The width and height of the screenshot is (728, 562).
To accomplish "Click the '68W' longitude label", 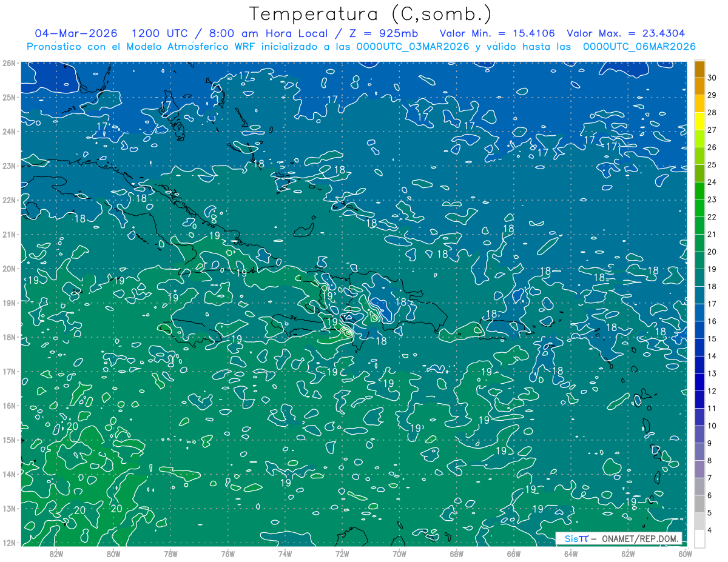I will (456, 554).
